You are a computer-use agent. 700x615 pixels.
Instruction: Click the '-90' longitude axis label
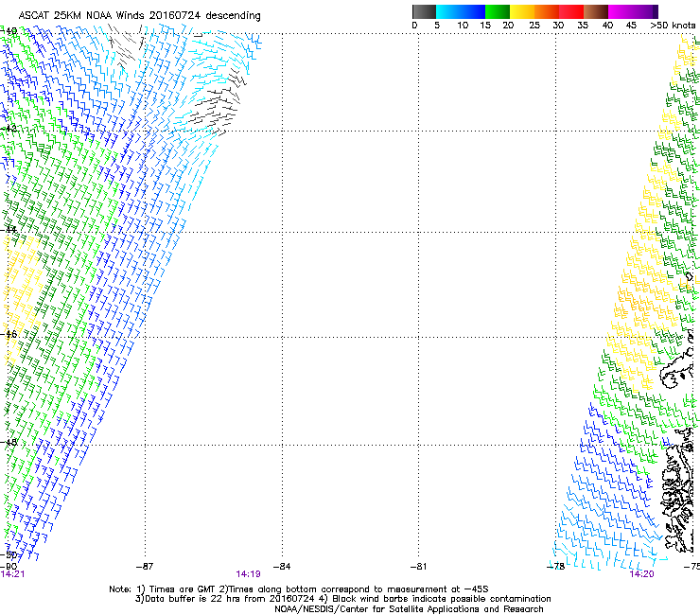click(9, 567)
